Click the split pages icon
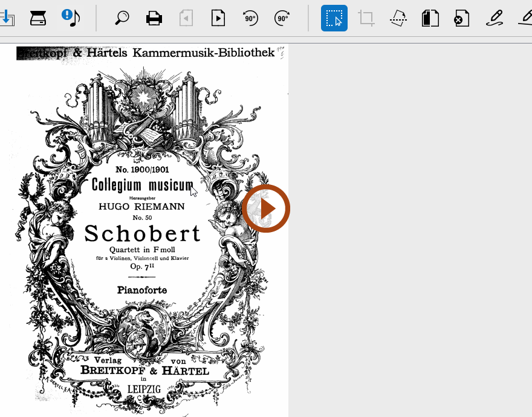The image size is (532, 417). point(430,18)
